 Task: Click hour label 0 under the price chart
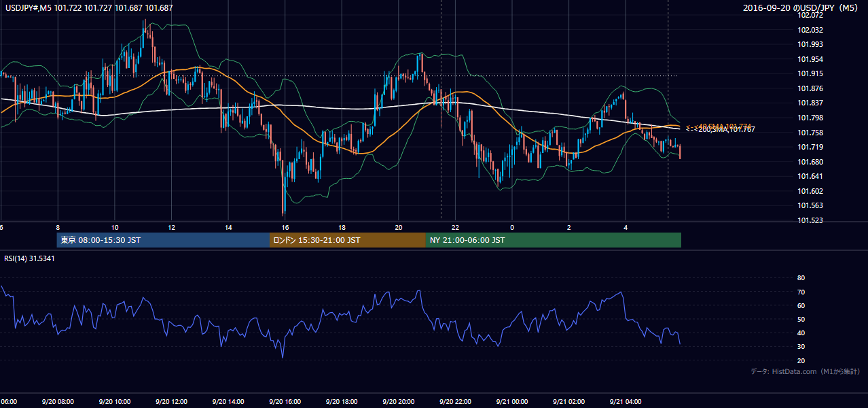(x=512, y=228)
